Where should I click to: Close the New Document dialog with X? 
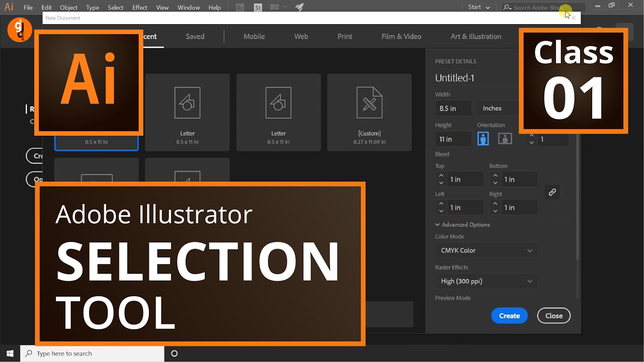point(574,18)
